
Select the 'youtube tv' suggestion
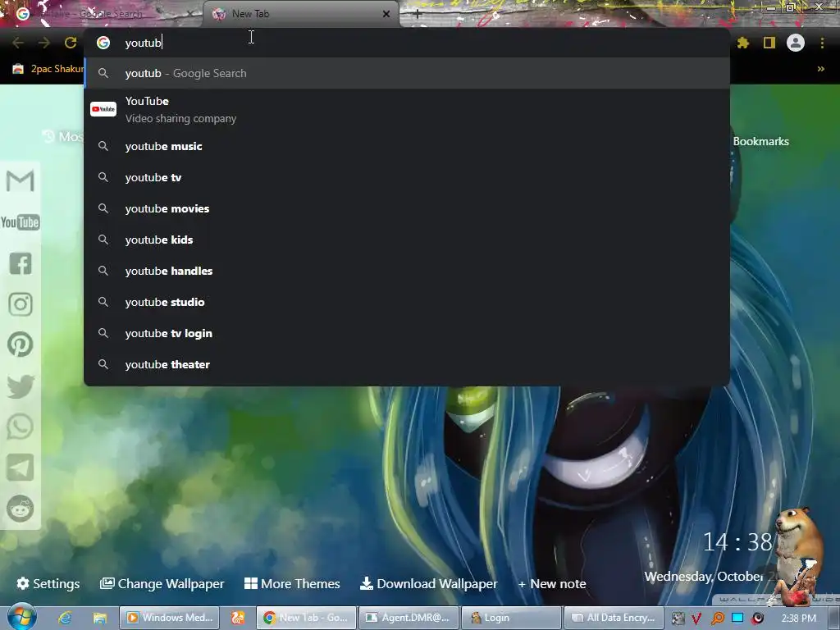407,177
